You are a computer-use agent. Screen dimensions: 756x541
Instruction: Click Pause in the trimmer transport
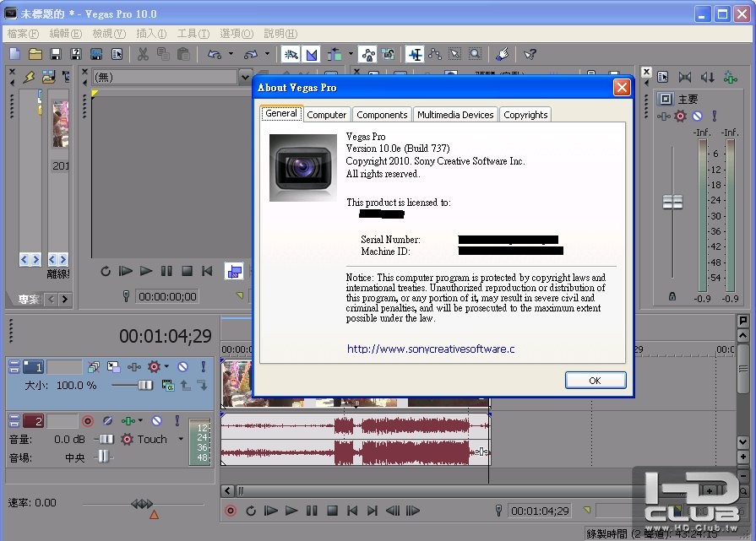click(166, 271)
